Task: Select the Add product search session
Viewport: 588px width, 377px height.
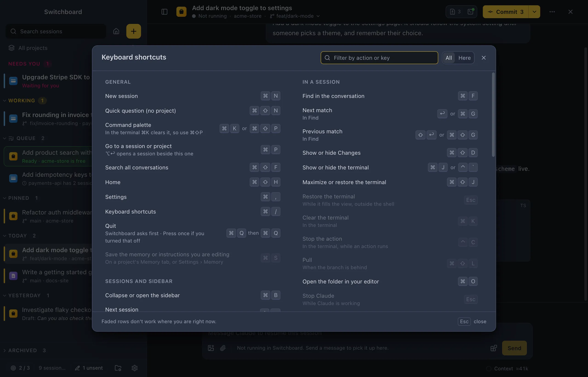Action: [48, 156]
